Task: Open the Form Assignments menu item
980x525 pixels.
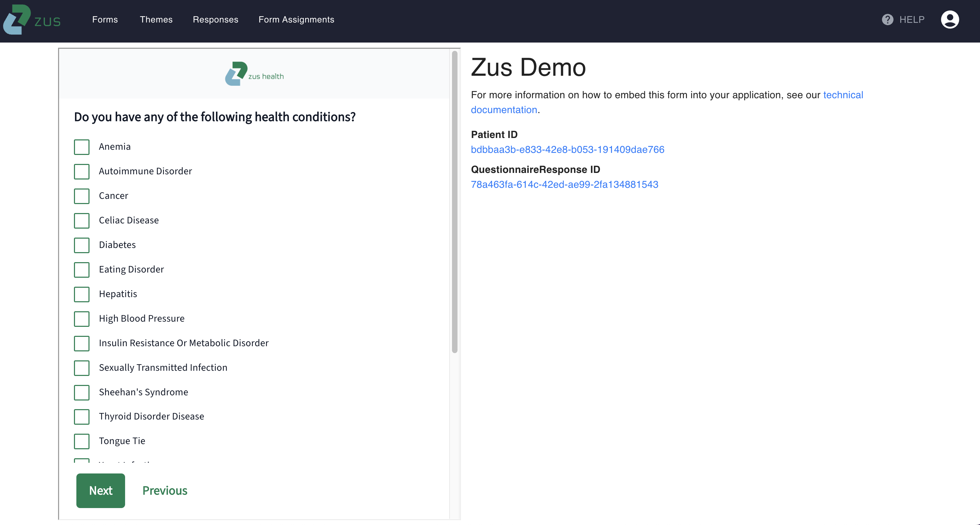Action: click(296, 19)
